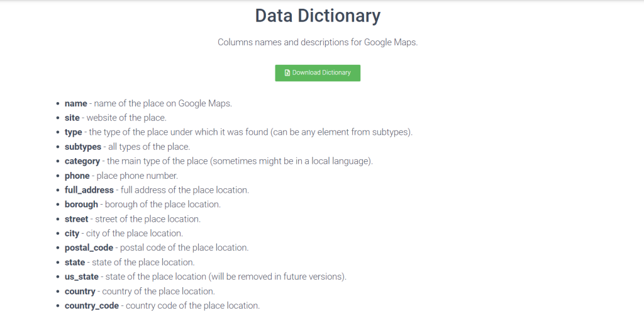644x313 pixels.
Task: Click the full_address column term
Action: click(89, 190)
